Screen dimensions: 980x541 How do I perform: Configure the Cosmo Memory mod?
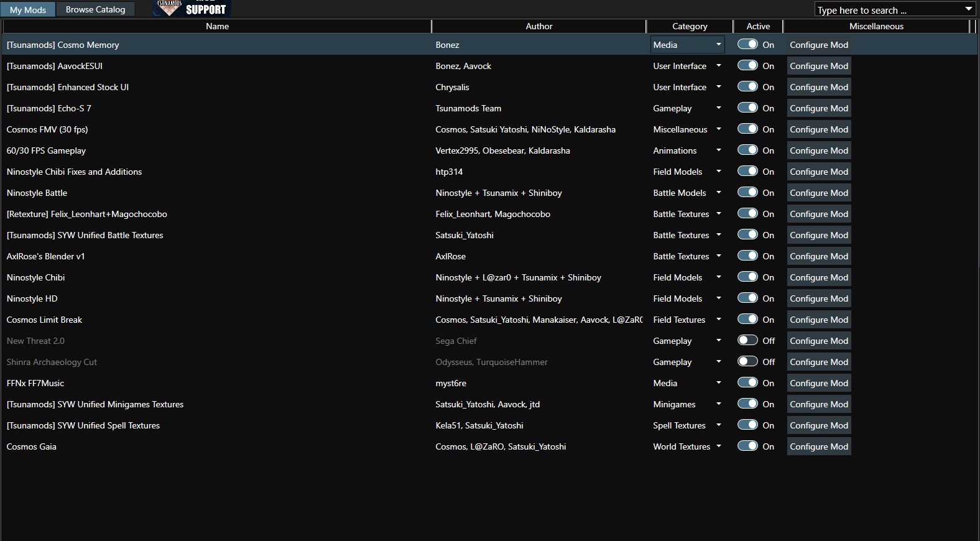coord(819,45)
